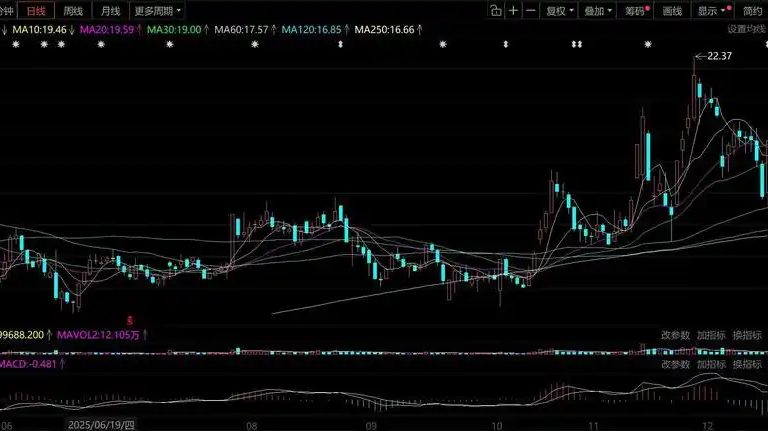Click 改参数 in the volume panel

[x=675, y=335]
